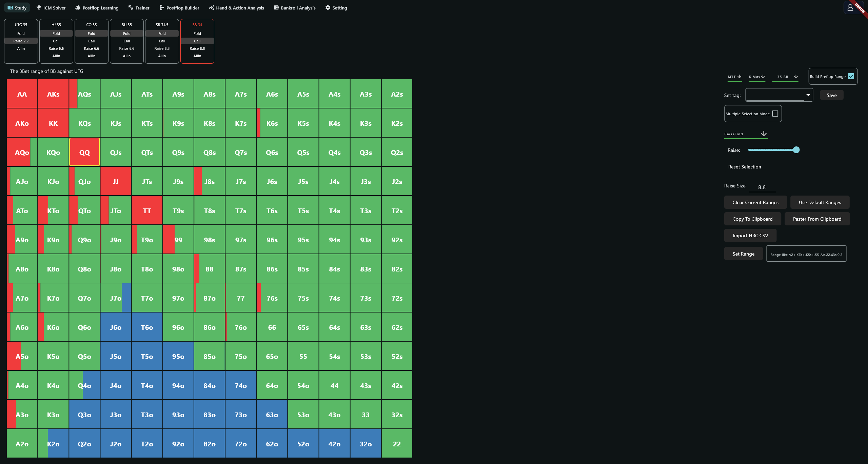Image resolution: width=868 pixels, height=464 pixels.
Task: Click the Raise slider handle
Action: click(x=796, y=150)
